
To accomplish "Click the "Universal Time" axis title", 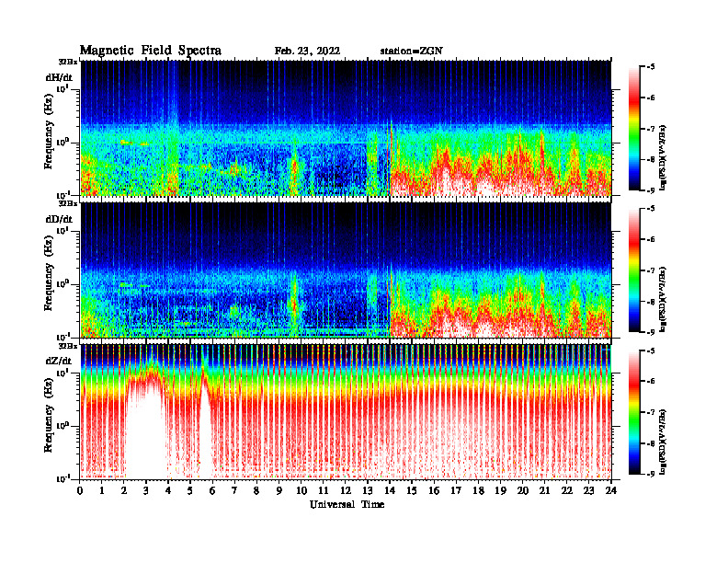I will point(347,504).
